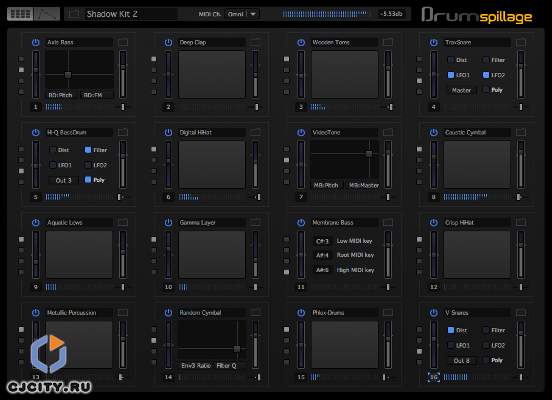Click the Shadow Kit 2 preset name field
Screen dimensions: 552x400
click(130, 14)
